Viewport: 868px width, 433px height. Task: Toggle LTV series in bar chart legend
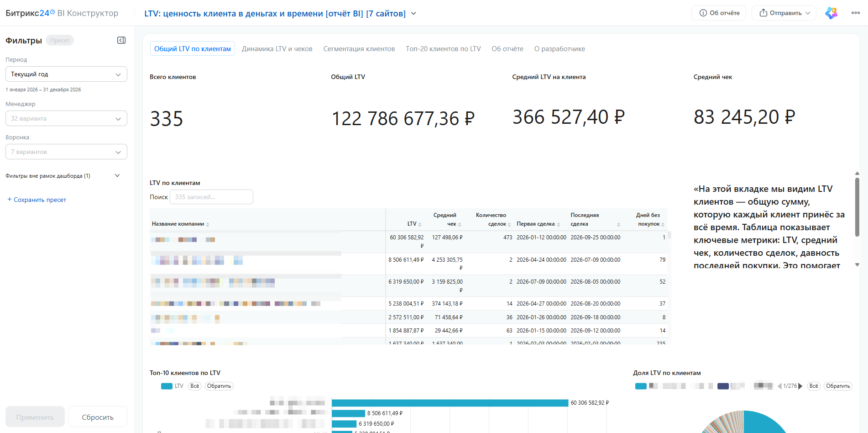pos(172,386)
